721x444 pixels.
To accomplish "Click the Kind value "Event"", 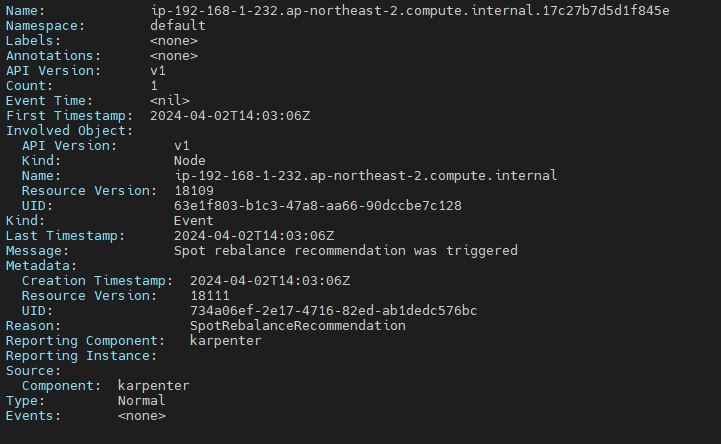I will 194,220.
